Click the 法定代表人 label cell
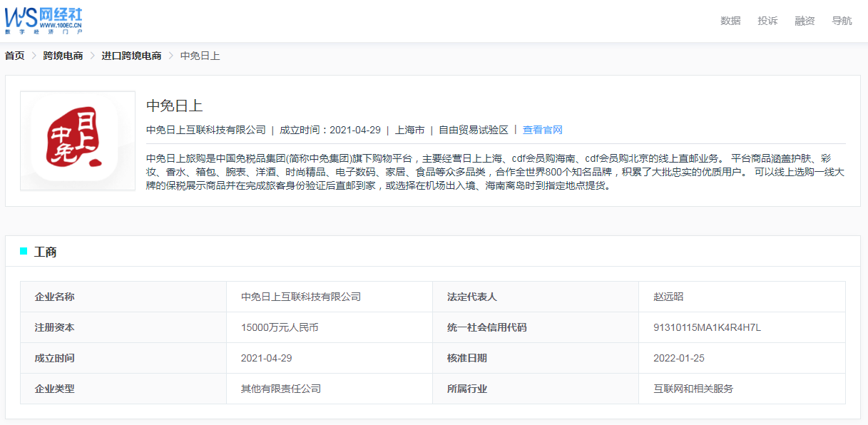Image resolution: width=868 pixels, height=425 pixels. coord(536,297)
